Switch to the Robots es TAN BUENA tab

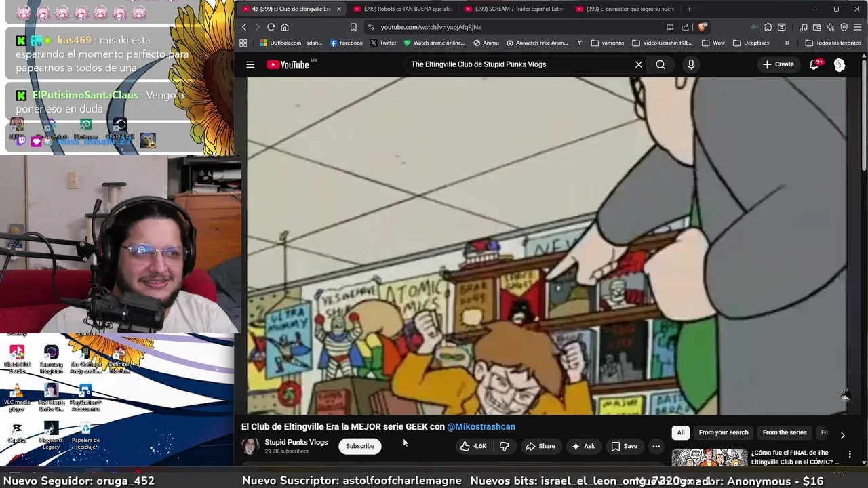[x=403, y=9]
